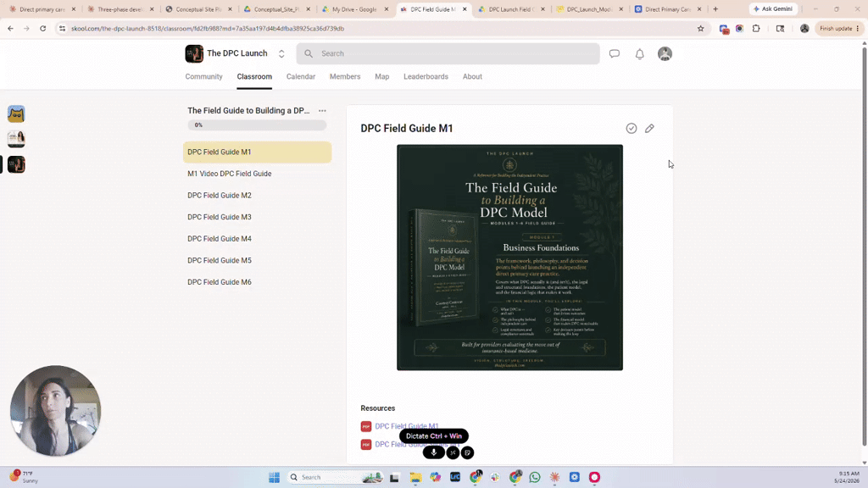Click the first resource's PDF icon
Image resolution: width=868 pixels, height=488 pixels.
(x=366, y=427)
